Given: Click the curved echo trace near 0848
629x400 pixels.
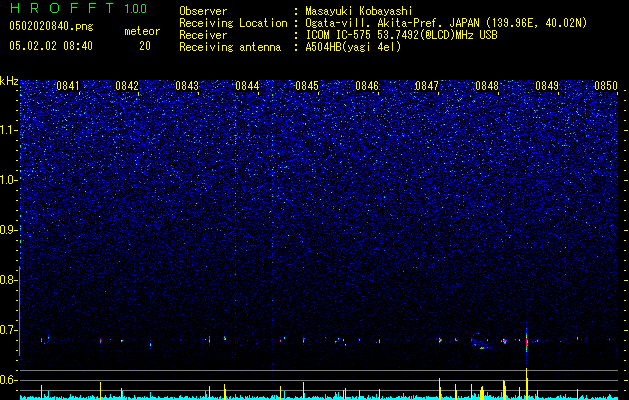Looking at the screenshot, I should point(480,341).
